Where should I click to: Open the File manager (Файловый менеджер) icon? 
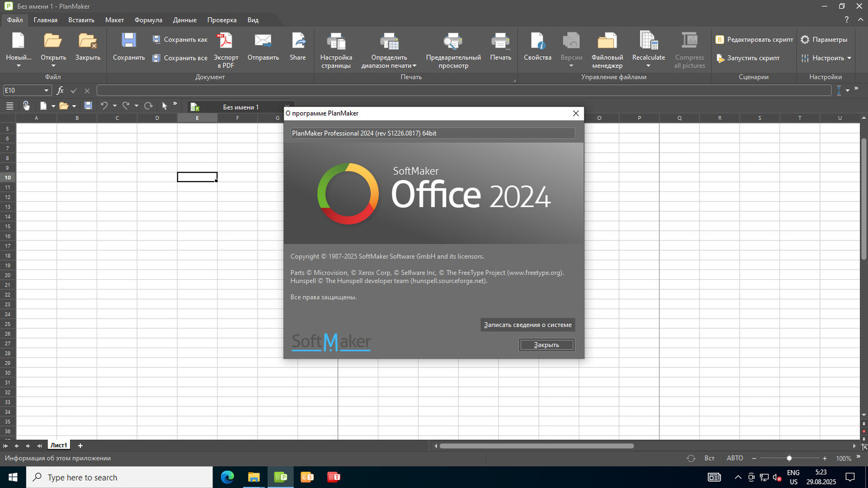(x=607, y=42)
